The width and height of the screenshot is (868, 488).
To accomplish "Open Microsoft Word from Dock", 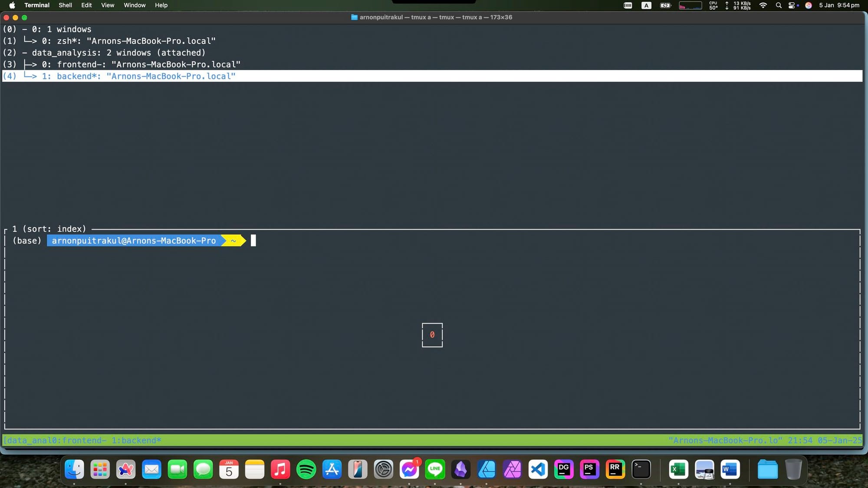I will click(x=730, y=469).
